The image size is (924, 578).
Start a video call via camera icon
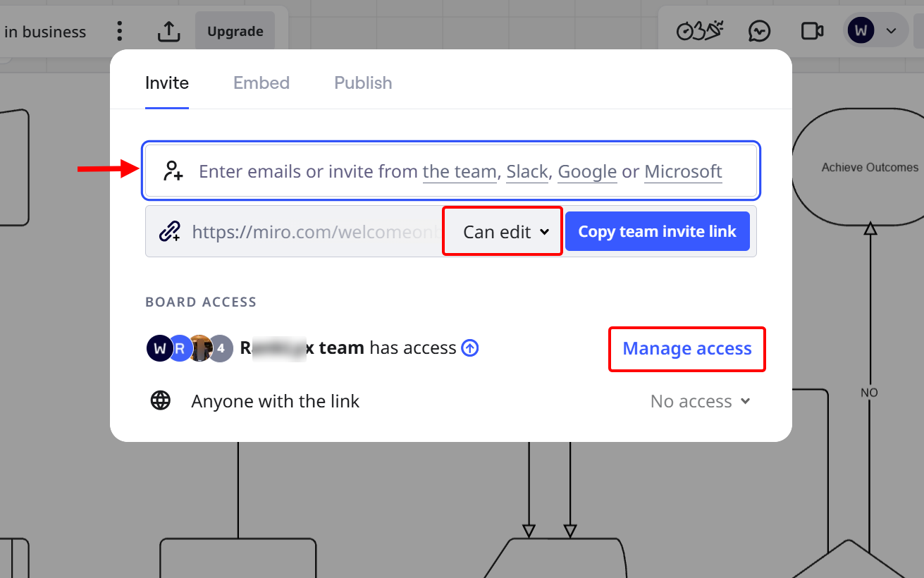812,31
